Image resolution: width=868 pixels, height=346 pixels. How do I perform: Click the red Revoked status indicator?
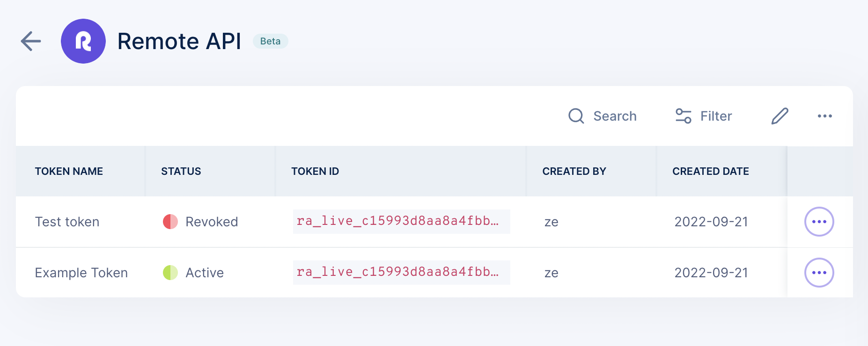[x=170, y=222]
